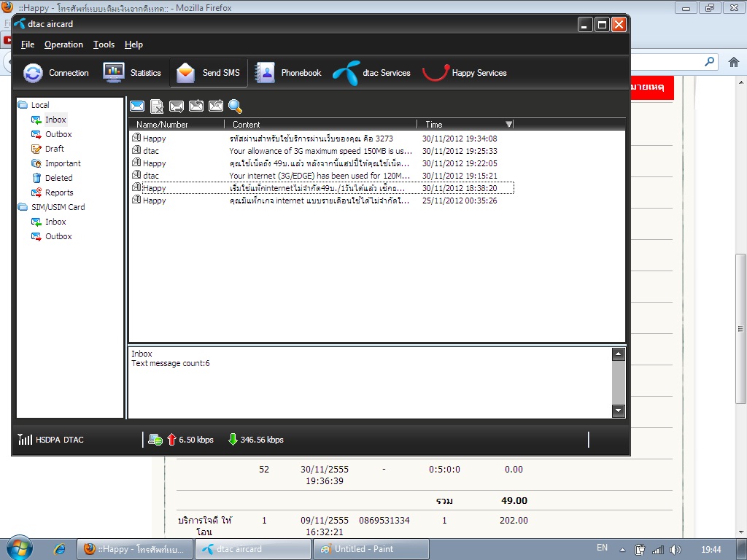Viewport: 747px width, 560px height.
Task: Open the Send SMS section
Action: point(208,73)
